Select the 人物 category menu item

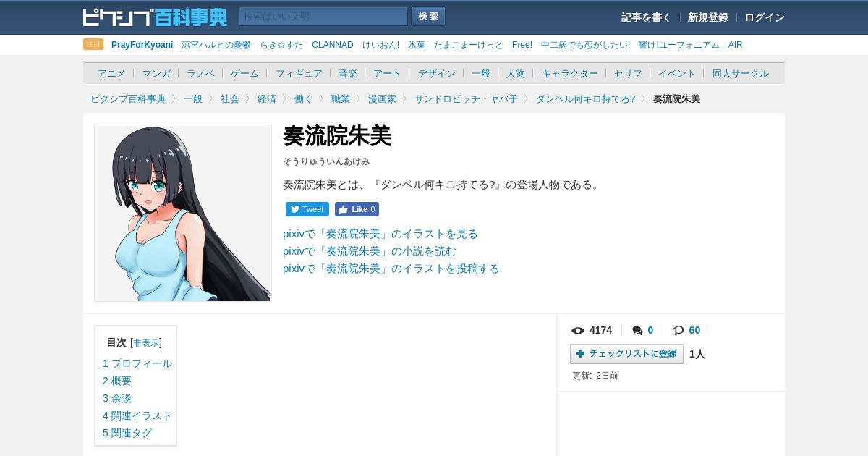coord(516,73)
